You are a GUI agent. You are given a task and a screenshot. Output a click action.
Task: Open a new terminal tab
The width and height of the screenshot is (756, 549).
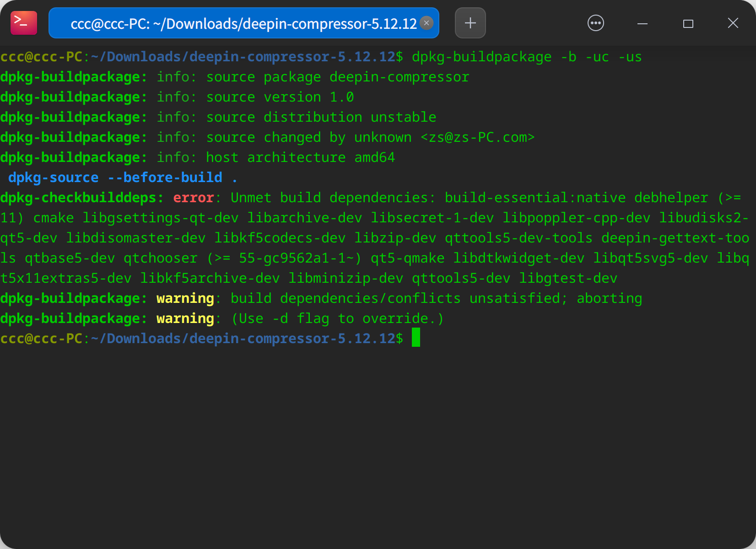(x=470, y=23)
